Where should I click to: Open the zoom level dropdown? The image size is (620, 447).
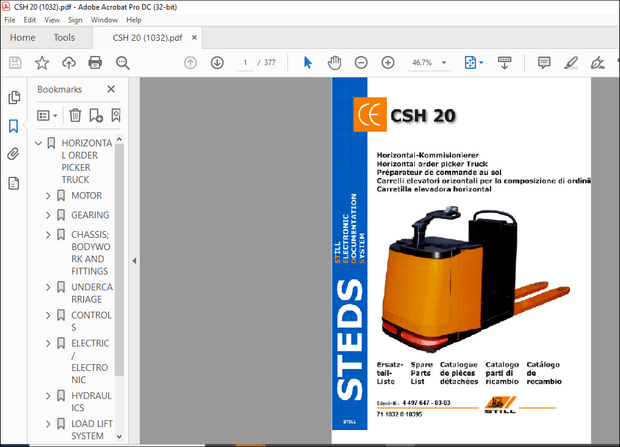point(444,63)
